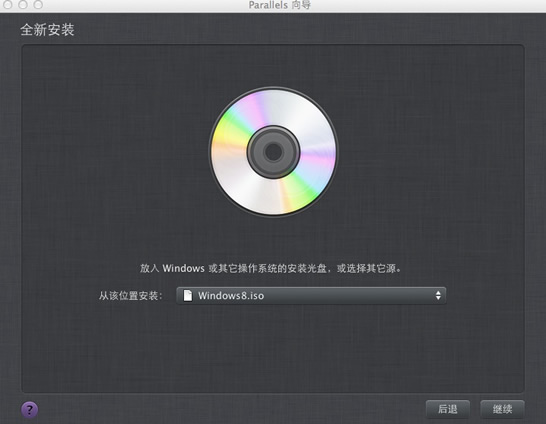Screen dimensions: 546x424
Task: Click the 从该位置安装 label
Action: click(131, 296)
